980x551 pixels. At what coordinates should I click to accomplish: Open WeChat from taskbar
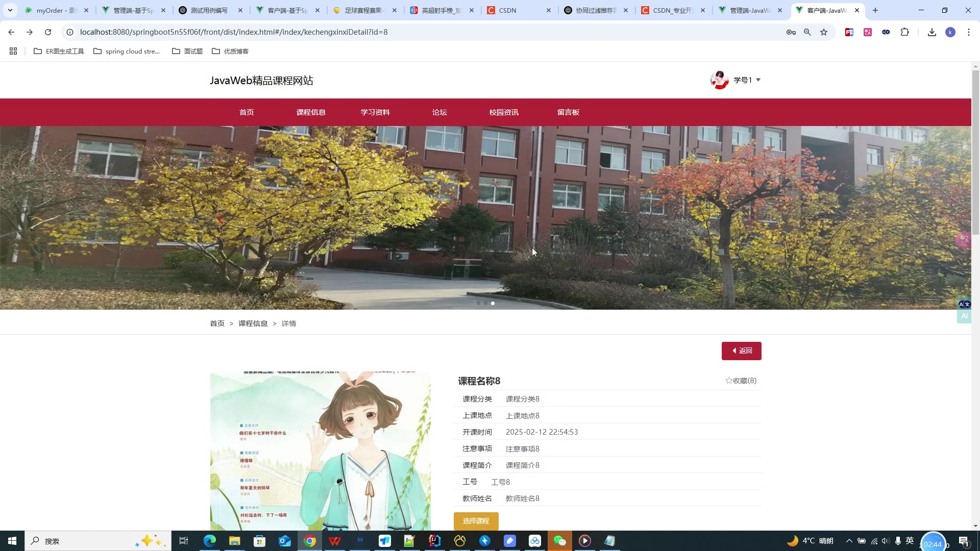pos(559,541)
